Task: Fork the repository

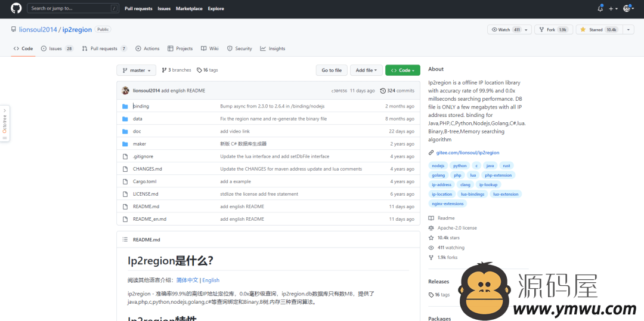Action: click(553, 30)
